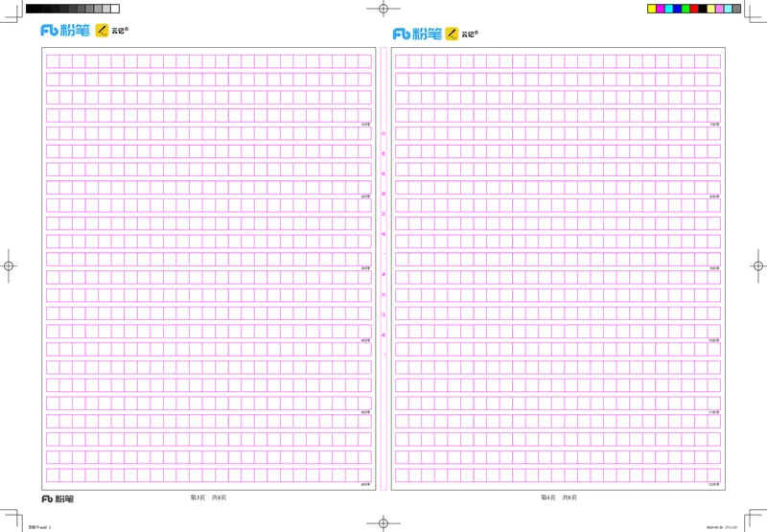Click the 1200-character marker on right page

coord(713,484)
